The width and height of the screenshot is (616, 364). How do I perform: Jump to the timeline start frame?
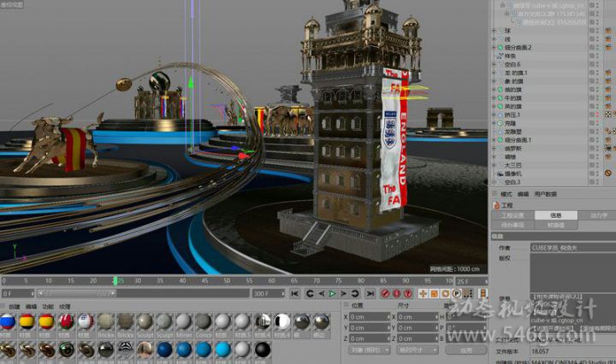pos(295,294)
